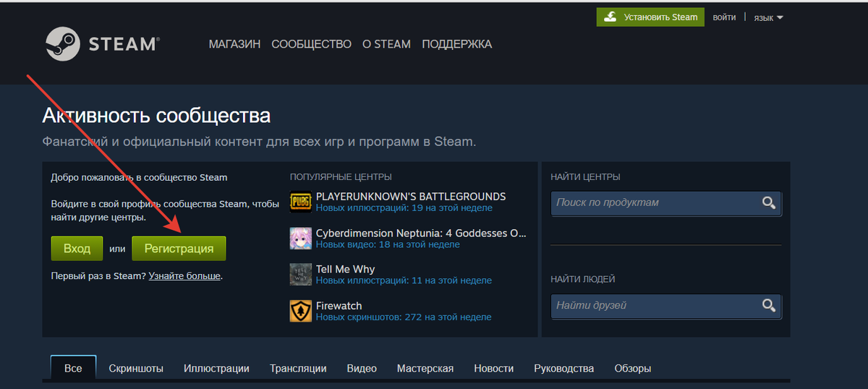Image resolution: width=868 pixels, height=389 pixels.
Task: Open Tell Me Why hub
Action: (345, 269)
